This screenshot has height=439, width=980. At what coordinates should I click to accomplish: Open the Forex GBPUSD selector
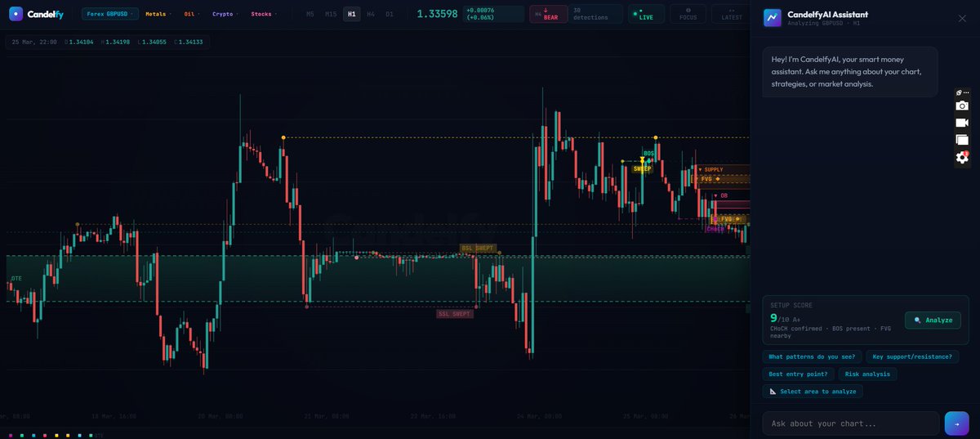110,14
